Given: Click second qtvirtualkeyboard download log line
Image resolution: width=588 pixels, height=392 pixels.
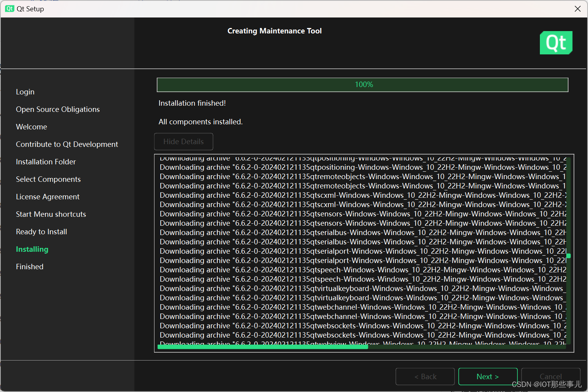Looking at the screenshot, I should pyautogui.click(x=363, y=298).
